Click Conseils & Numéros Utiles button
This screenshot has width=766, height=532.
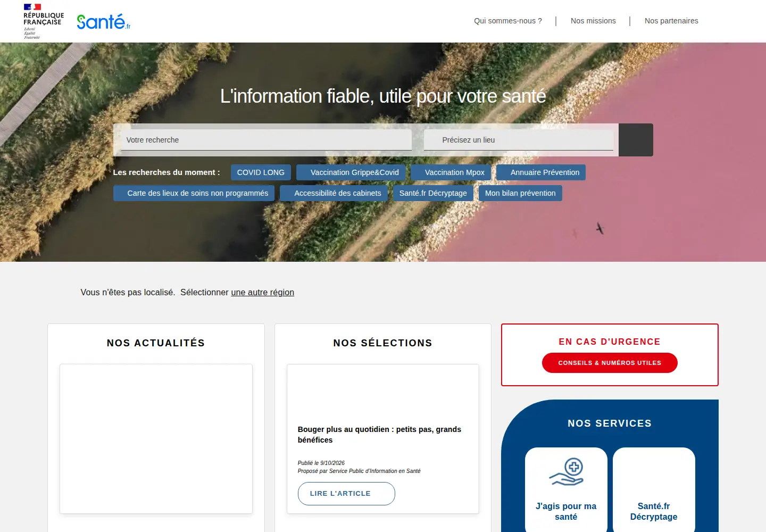tap(610, 363)
